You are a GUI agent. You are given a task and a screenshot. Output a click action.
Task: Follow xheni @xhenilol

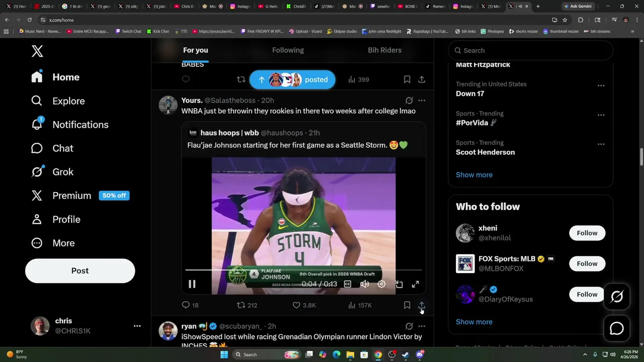587,233
